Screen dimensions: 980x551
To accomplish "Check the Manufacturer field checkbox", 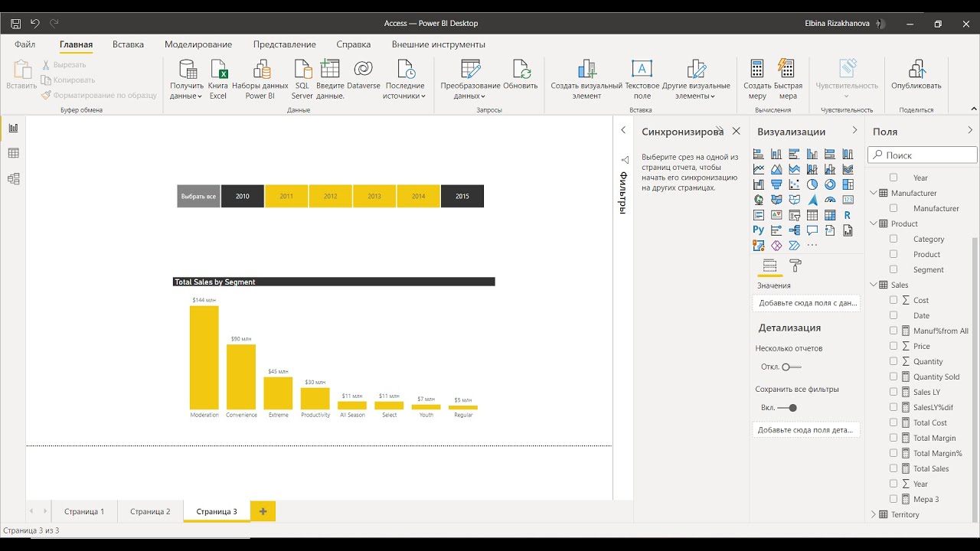I will 893,208.
